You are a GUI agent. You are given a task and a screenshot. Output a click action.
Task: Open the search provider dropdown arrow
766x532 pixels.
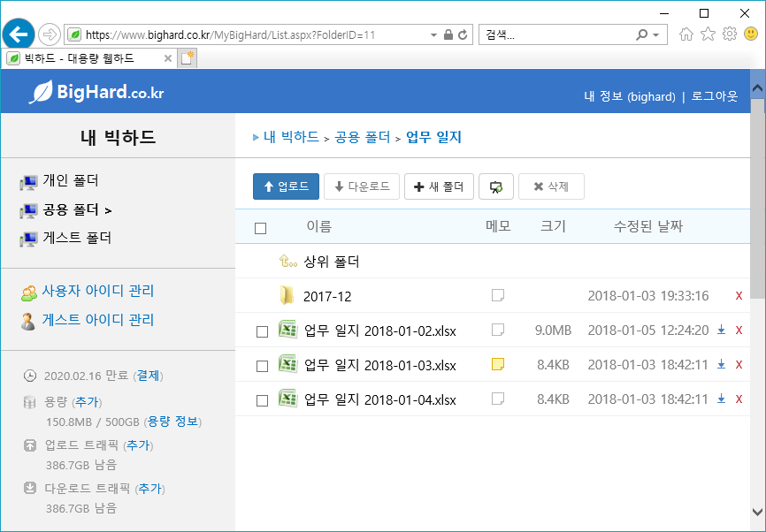[655, 35]
